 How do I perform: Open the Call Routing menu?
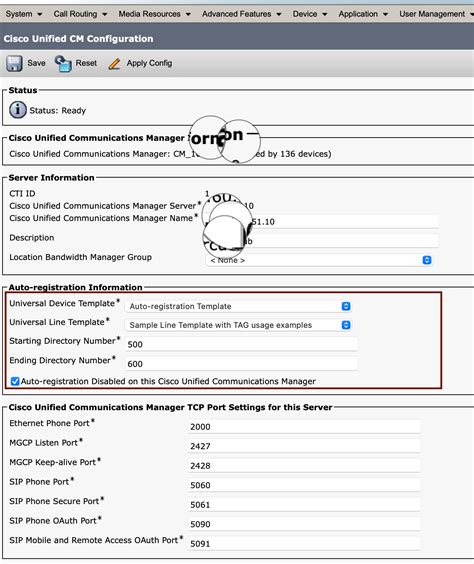click(80, 14)
